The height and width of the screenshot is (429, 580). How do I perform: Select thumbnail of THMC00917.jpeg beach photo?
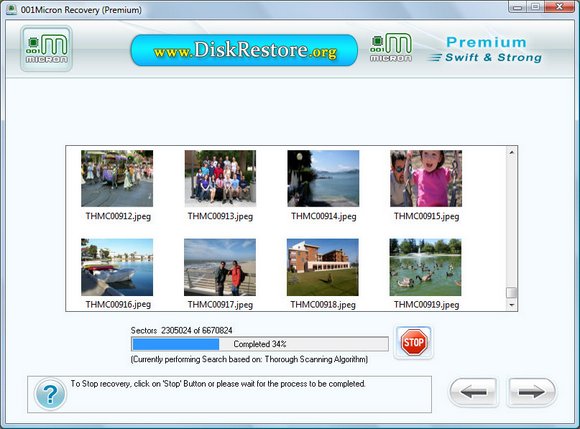tap(220, 267)
